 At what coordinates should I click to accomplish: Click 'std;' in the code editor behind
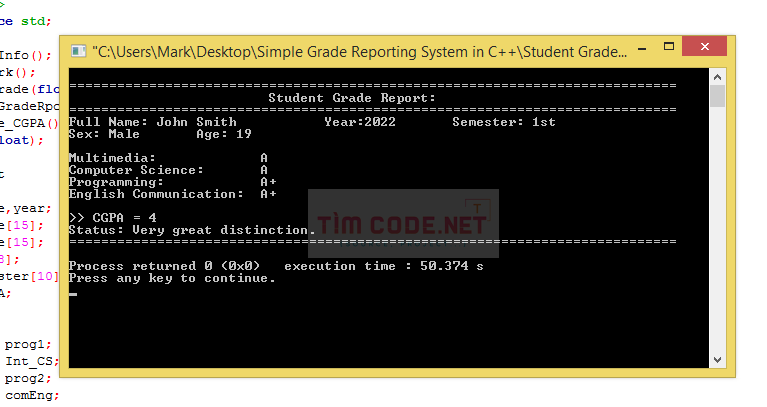pos(36,21)
